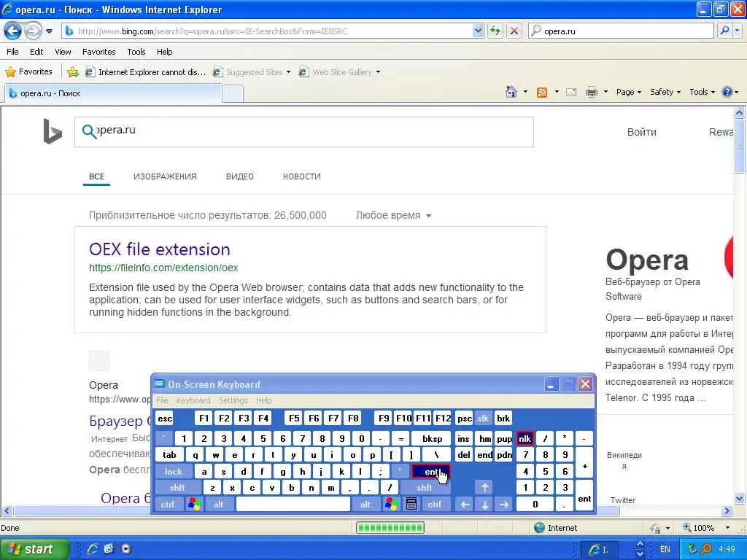Toggle the left alt key
The width and height of the screenshot is (747, 560).
[x=218, y=505]
